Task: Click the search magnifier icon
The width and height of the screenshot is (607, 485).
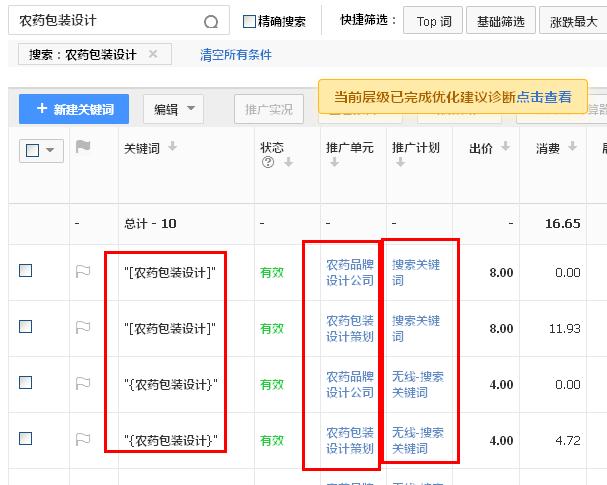Action: 211,22
